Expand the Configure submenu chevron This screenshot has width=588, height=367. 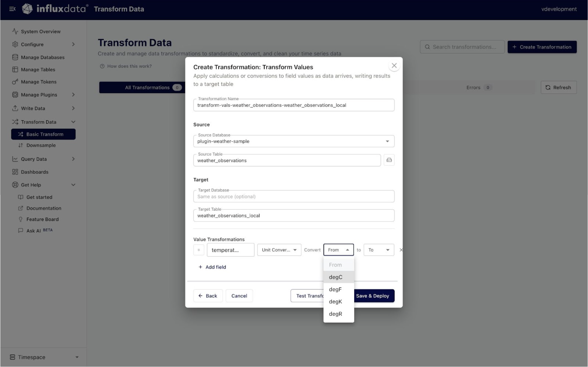pyautogui.click(x=73, y=44)
